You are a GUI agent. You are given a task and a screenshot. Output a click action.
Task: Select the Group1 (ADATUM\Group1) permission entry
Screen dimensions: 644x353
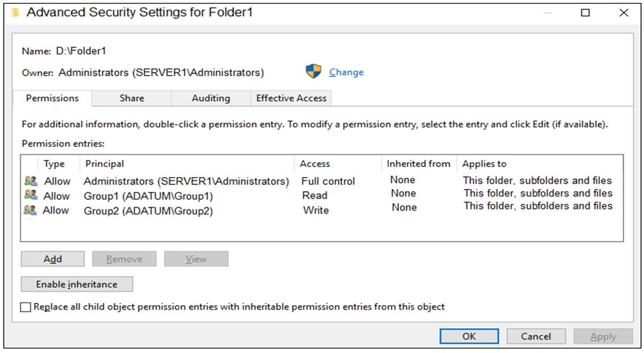point(148,196)
